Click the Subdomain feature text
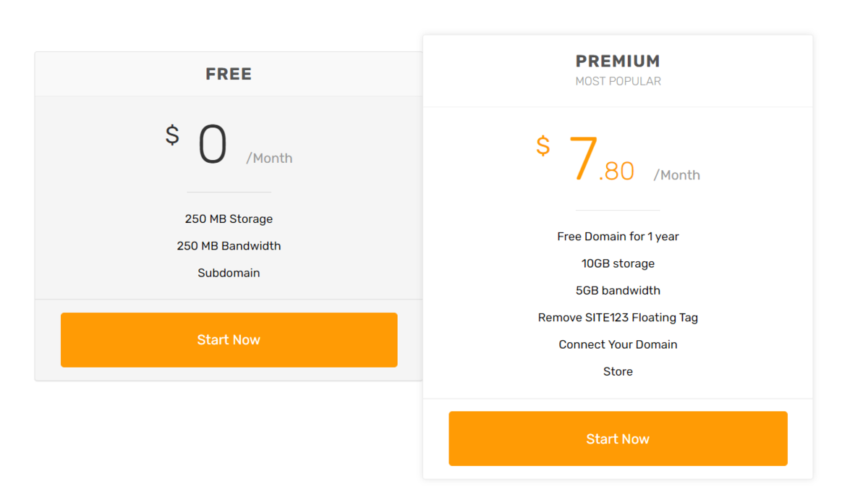 click(x=229, y=273)
